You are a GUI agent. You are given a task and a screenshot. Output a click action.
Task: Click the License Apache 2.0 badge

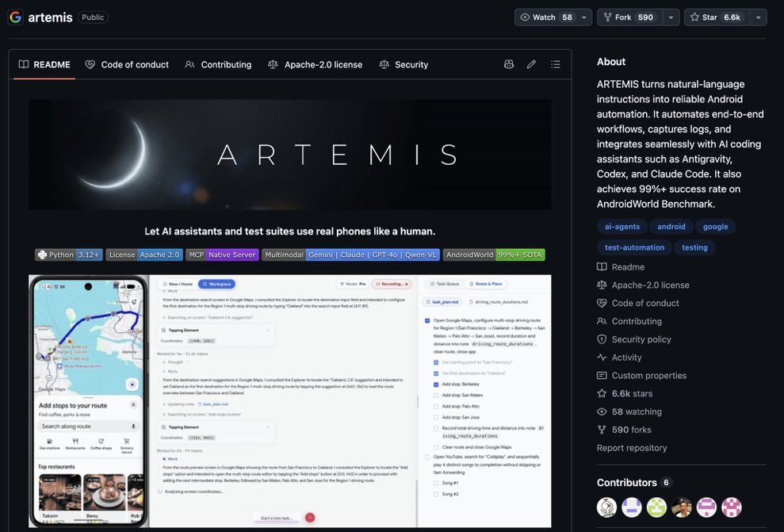[144, 255]
